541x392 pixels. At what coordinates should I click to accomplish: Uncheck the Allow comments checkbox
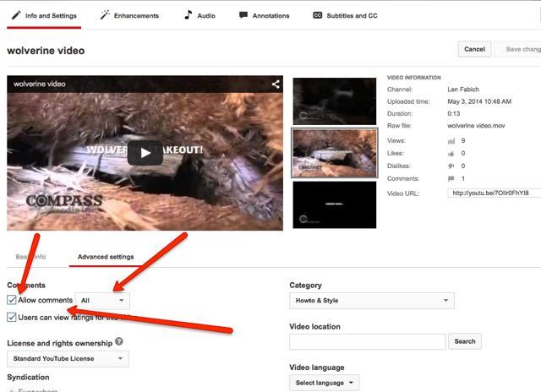(11, 300)
